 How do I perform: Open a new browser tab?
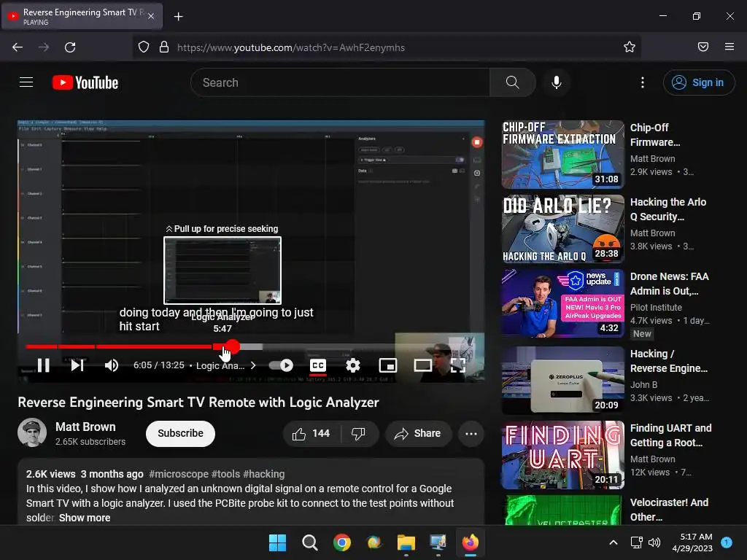pyautogui.click(x=178, y=17)
